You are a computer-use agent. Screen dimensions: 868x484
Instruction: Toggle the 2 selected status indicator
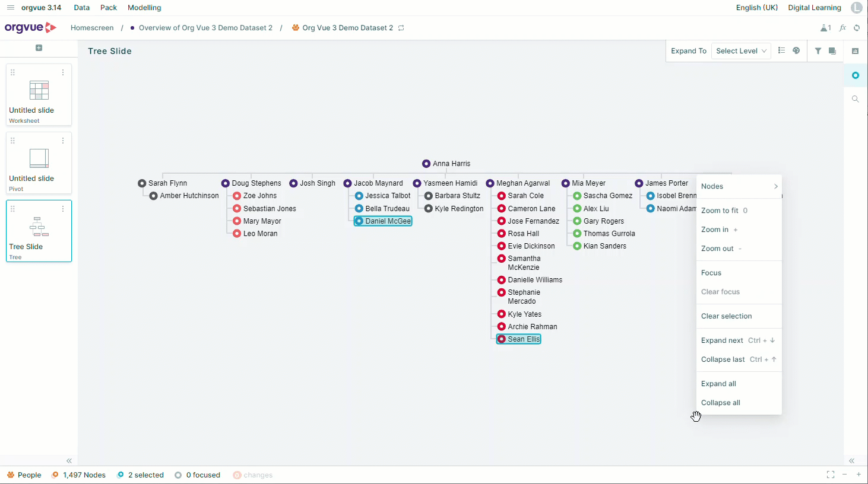point(141,475)
